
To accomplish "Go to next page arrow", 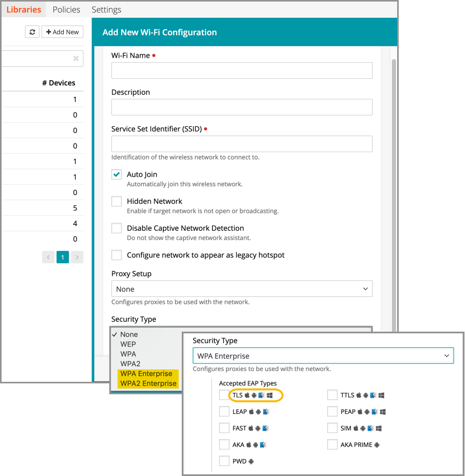I will 77,257.
